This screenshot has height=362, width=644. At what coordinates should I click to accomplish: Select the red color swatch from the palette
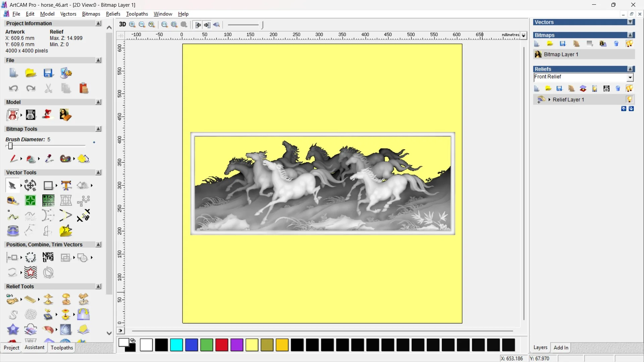pyautogui.click(x=221, y=345)
